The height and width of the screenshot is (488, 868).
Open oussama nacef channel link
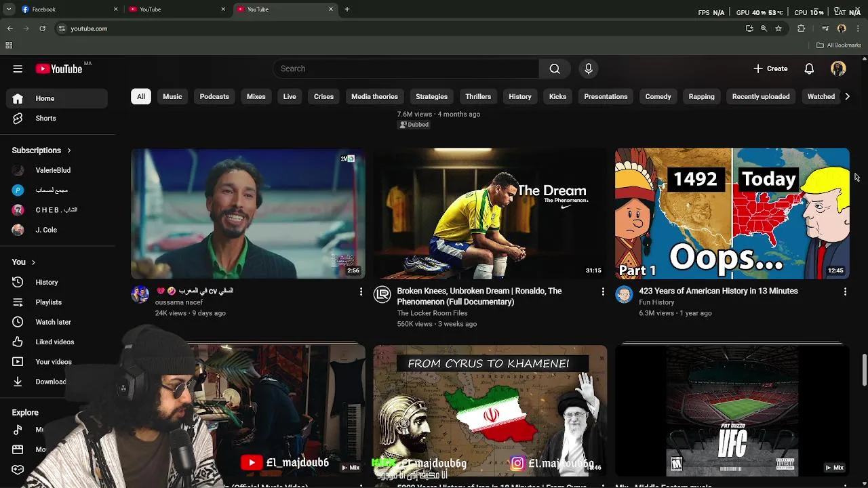(179, 302)
